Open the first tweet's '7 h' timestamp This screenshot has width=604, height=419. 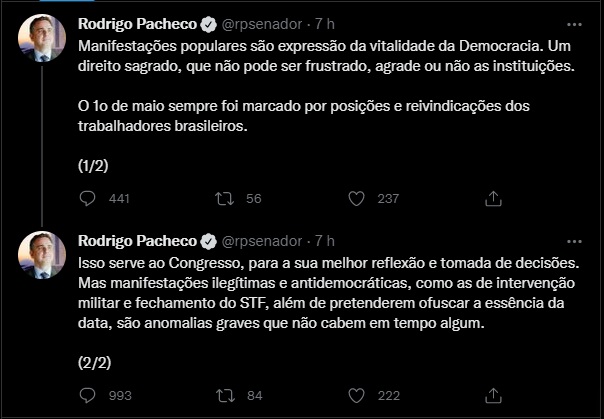pyautogui.click(x=325, y=22)
